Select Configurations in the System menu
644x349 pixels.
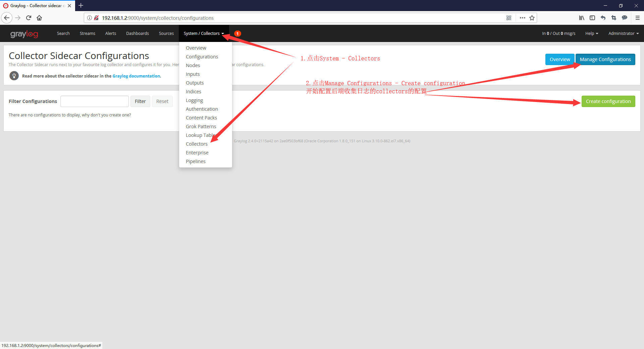click(205, 57)
